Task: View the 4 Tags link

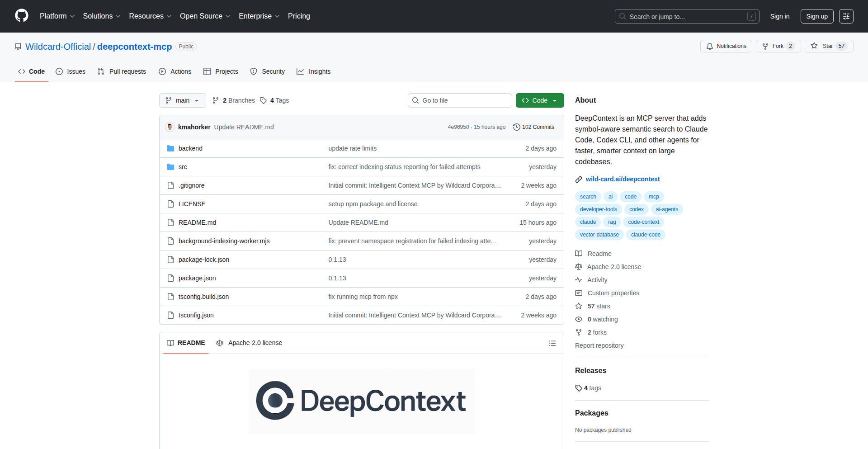Action: [x=274, y=100]
